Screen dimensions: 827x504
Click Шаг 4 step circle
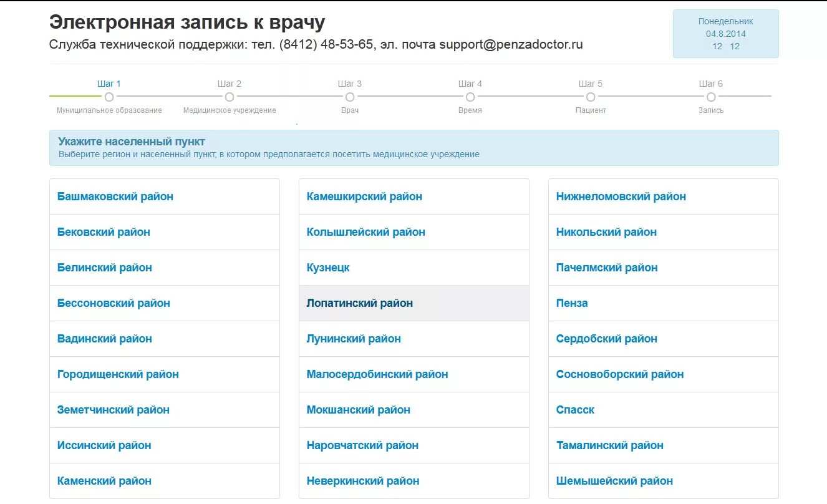point(470,97)
